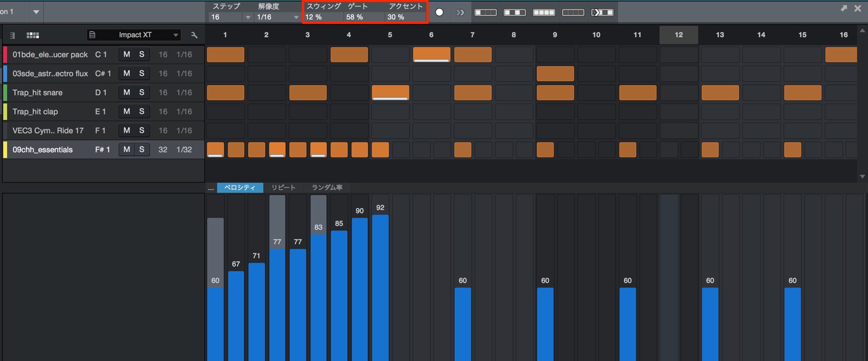Apply the all-steps-filled pattern preset
Screen dimensions: 868x361
pos(544,12)
